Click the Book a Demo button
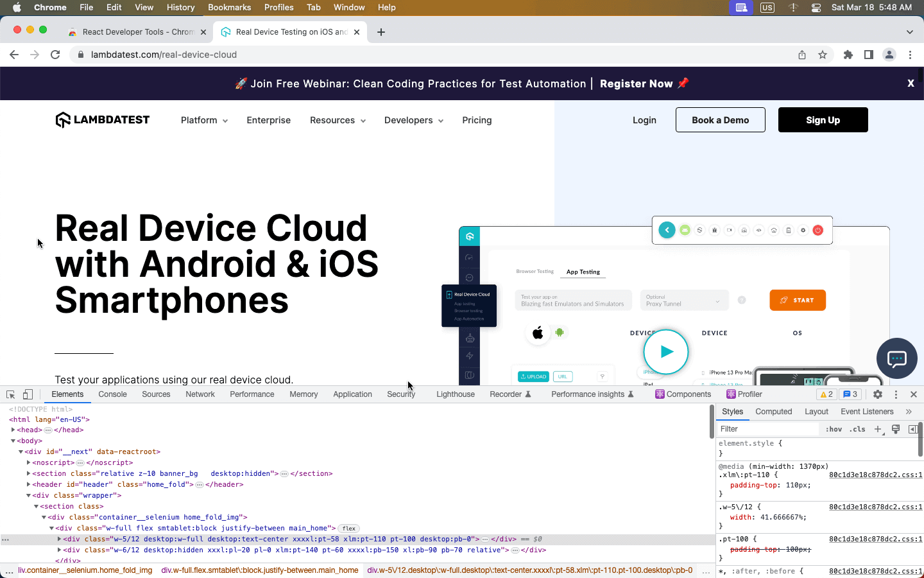The image size is (924, 578). point(720,120)
